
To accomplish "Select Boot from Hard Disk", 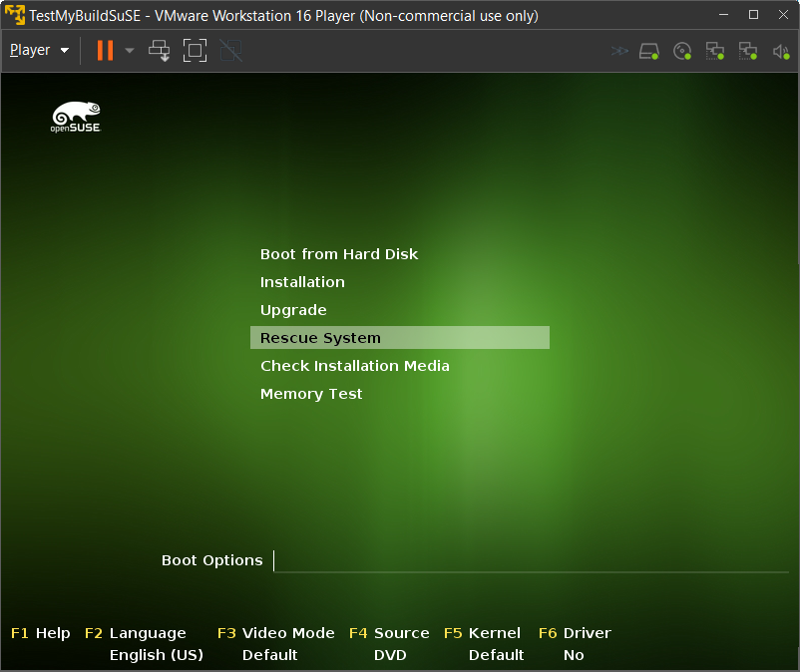I will (339, 254).
